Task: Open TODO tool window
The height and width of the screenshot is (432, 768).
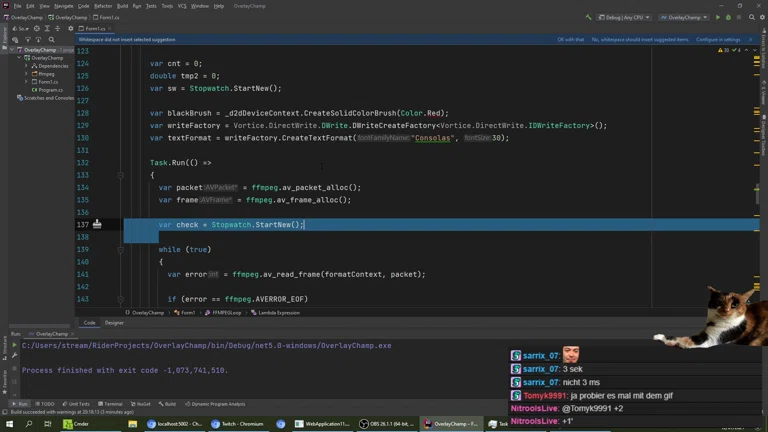Action: click(x=45, y=404)
